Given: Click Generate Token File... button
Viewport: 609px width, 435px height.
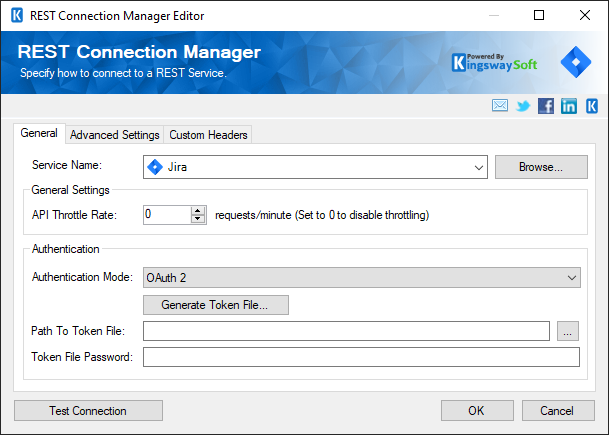Looking at the screenshot, I should click(x=216, y=305).
